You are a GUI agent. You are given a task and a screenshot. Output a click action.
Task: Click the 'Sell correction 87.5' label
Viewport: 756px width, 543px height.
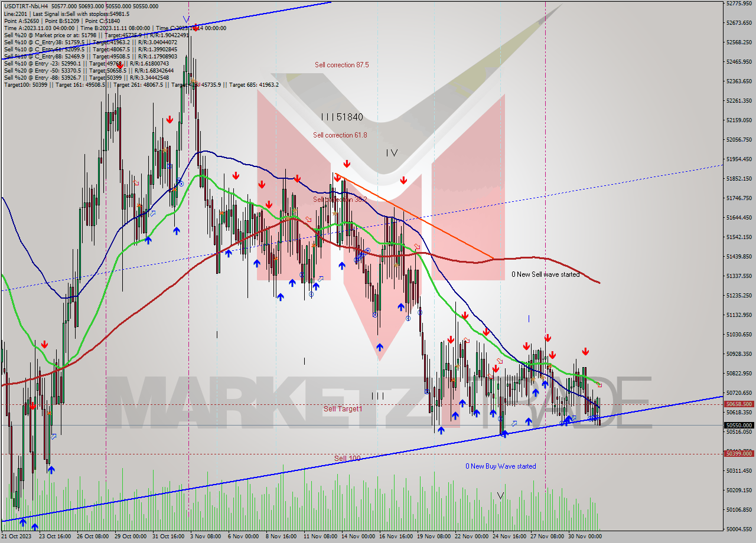pos(341,65)
